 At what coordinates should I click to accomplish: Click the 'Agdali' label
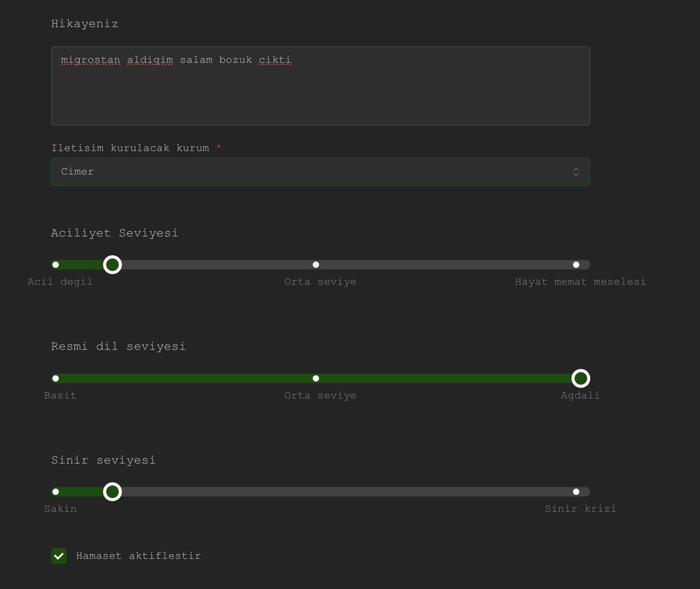coord(580,395)
